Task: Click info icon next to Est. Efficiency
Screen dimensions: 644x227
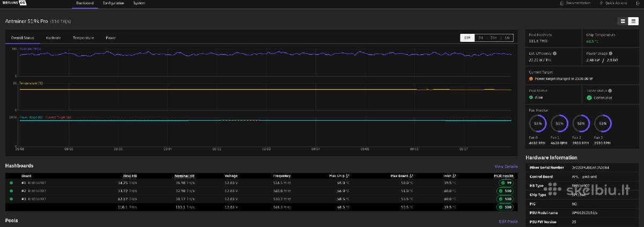Action: [554, 54]
